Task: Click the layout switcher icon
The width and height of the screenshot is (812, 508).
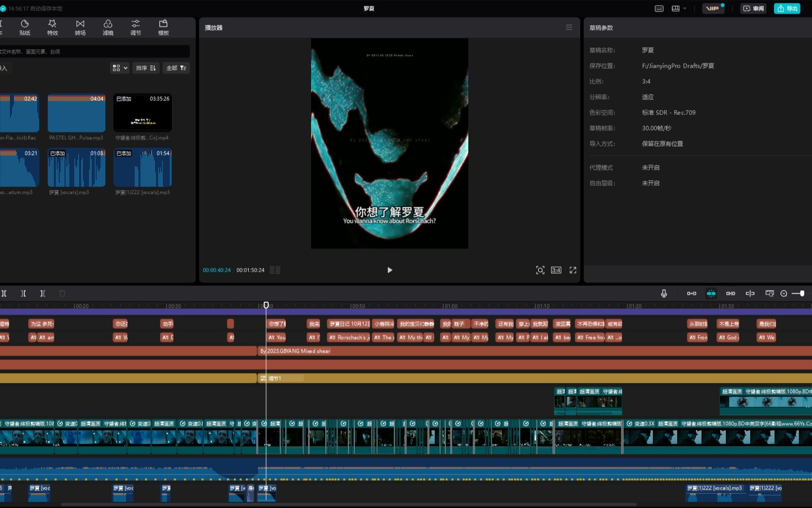Action: click(676, 8)
